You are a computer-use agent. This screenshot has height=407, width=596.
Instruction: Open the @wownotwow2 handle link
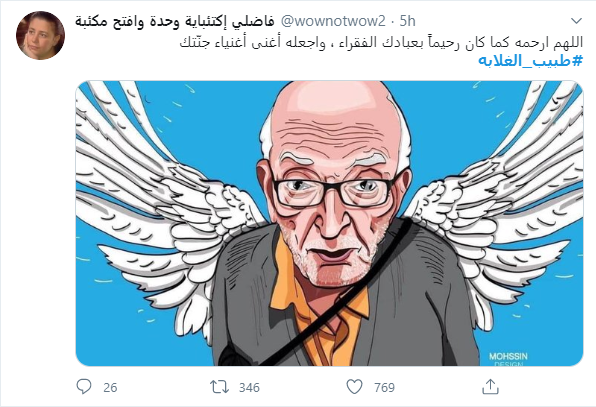333,21
